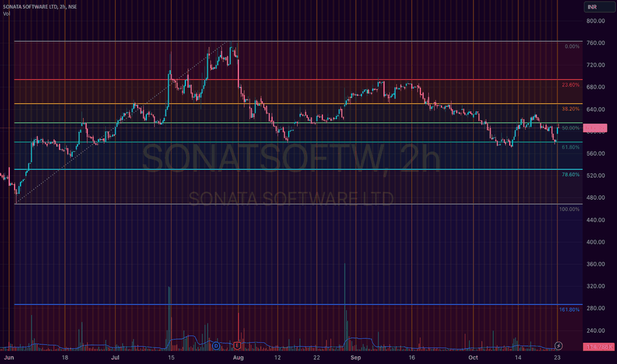Click the 320.00 price axis label

click(x=595, y=286)
